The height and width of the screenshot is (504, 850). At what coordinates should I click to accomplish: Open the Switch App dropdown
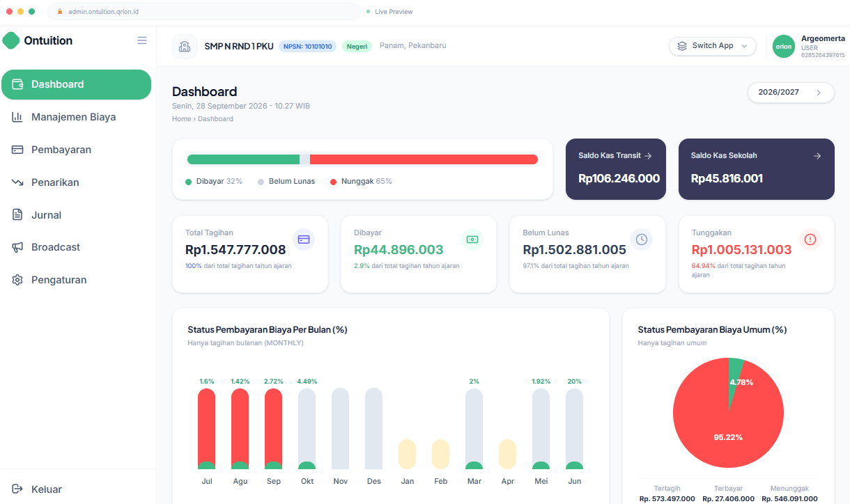[713, 46]
